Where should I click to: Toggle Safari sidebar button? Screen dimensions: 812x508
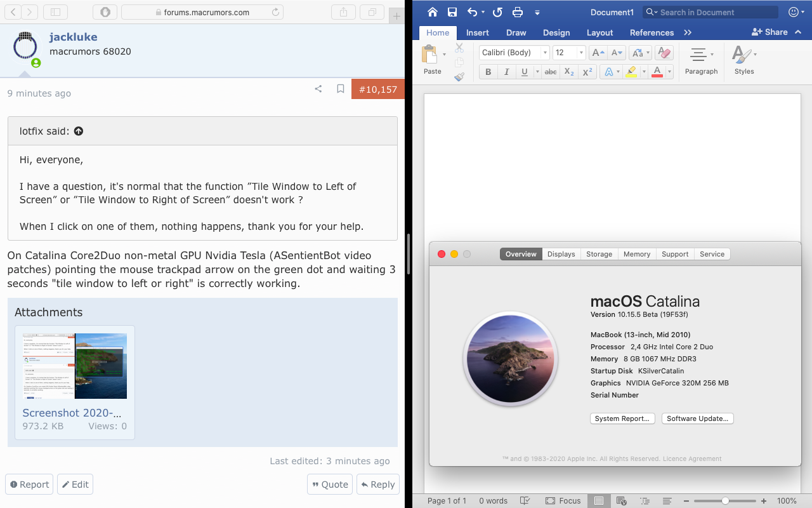55,12
